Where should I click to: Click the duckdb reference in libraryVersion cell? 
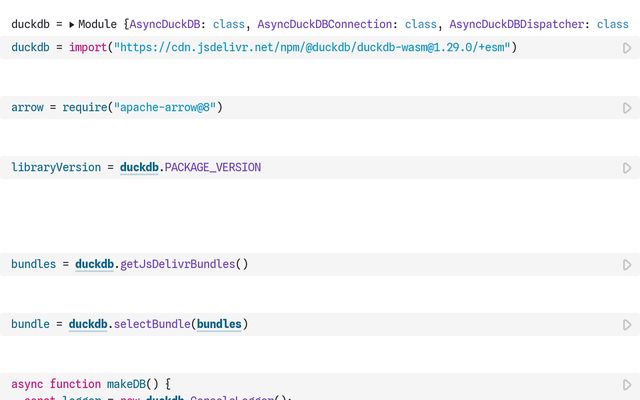[139, 168]
